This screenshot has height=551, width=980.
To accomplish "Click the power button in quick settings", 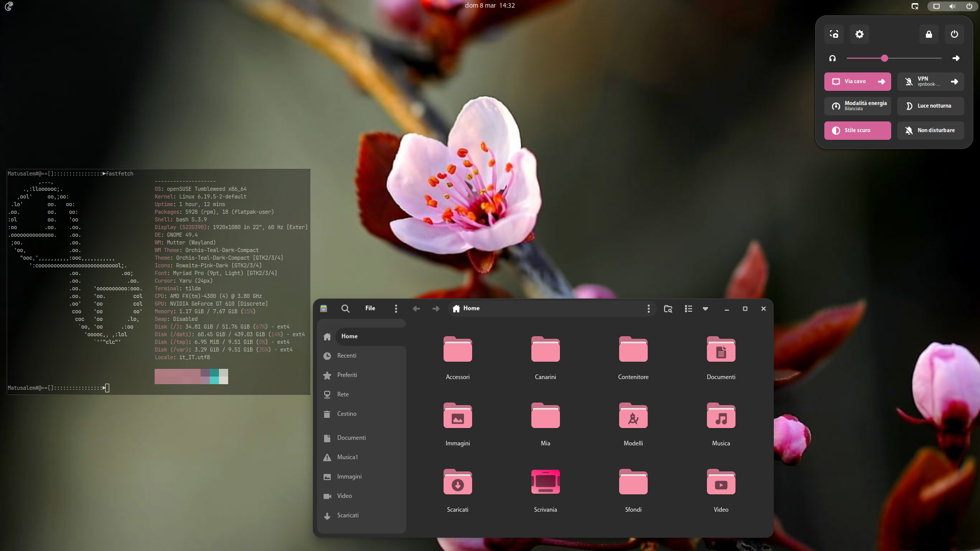I will coord(954,34).
